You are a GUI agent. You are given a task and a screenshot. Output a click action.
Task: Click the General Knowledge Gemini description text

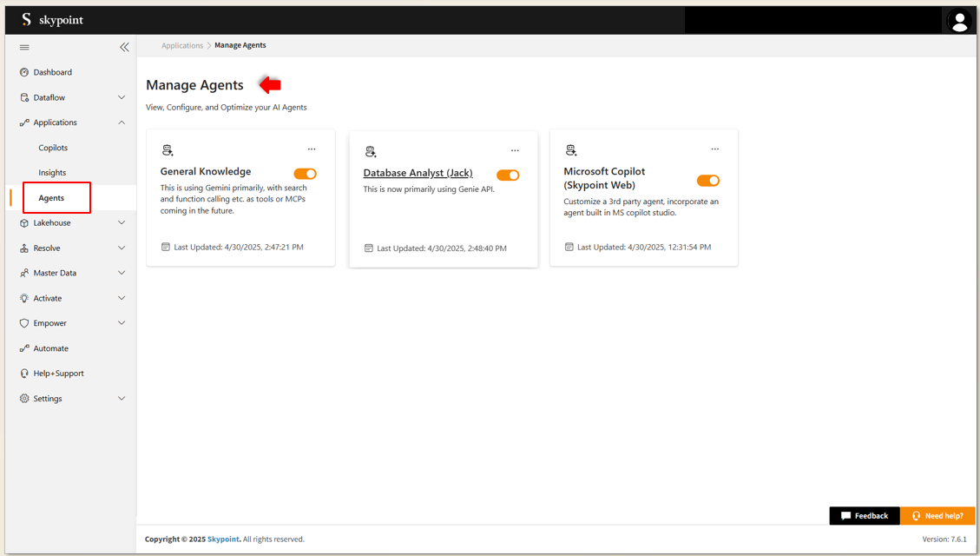[234, 199]
